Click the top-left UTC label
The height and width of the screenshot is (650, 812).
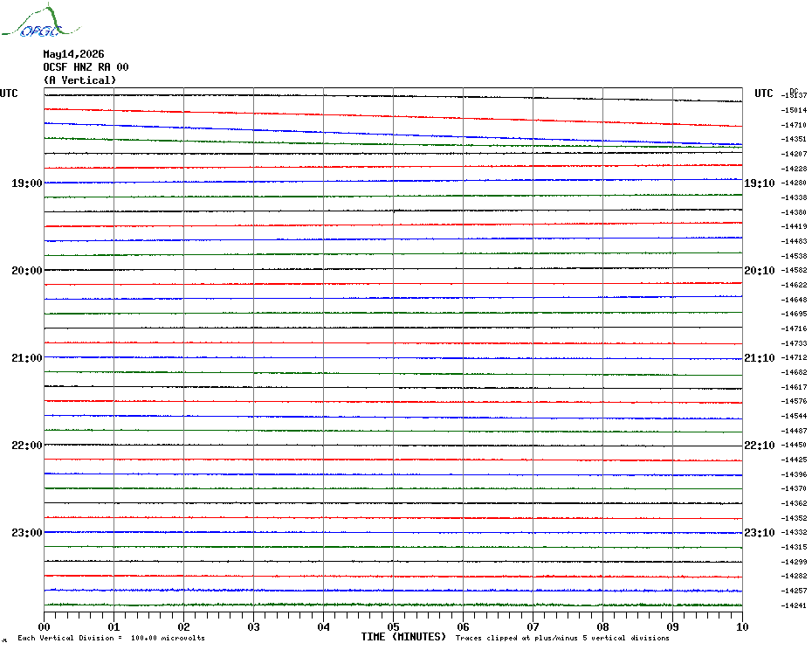9,93
